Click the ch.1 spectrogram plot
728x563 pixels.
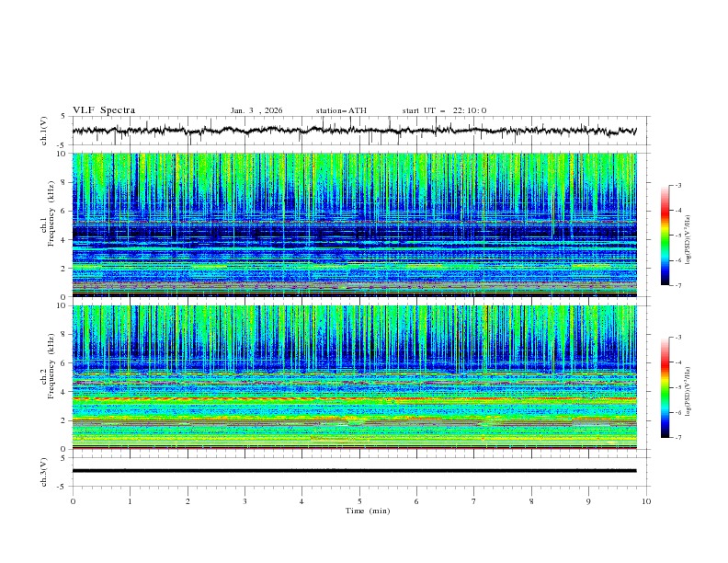pos(354,224)
